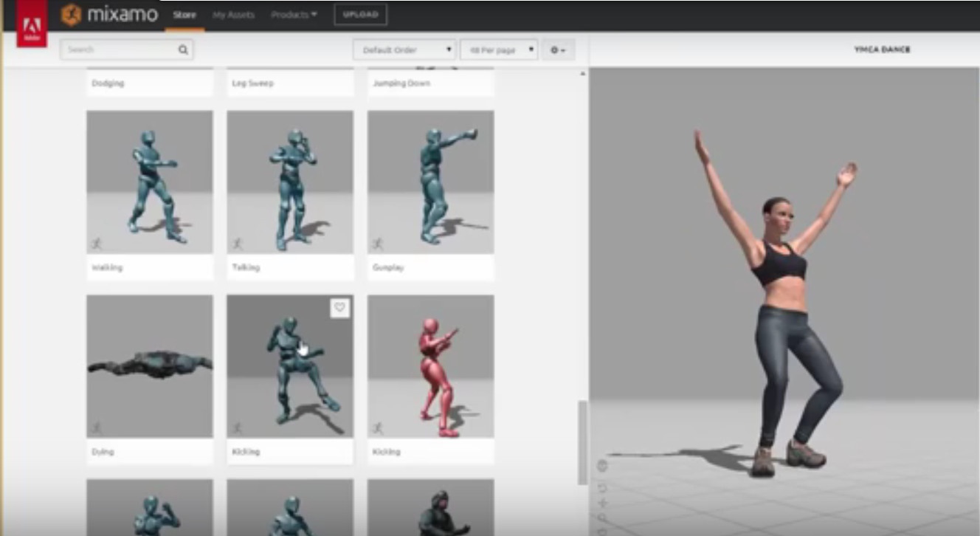Screen dimensions: 980x536
Task: Select the pan cross-arrows icon in viewer
Action: click(x=602, y=504)
